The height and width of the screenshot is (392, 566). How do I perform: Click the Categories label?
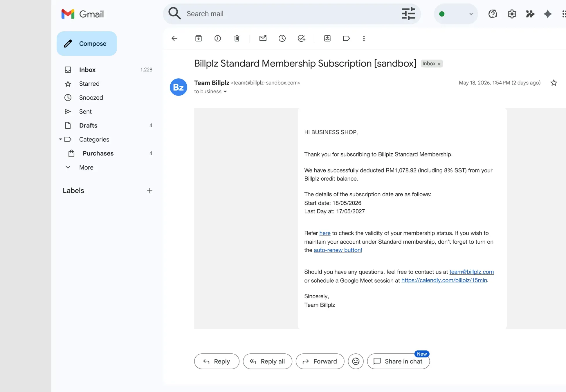(x=94, y=139)
